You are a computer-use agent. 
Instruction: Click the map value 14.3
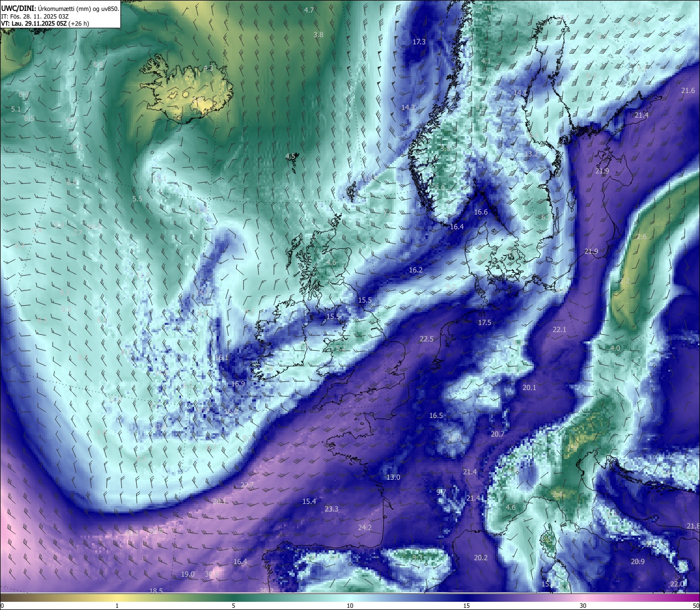point(408,107)
